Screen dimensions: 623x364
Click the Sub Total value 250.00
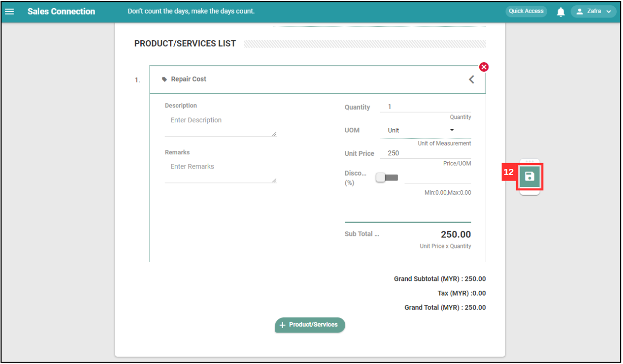pos(456,234)
